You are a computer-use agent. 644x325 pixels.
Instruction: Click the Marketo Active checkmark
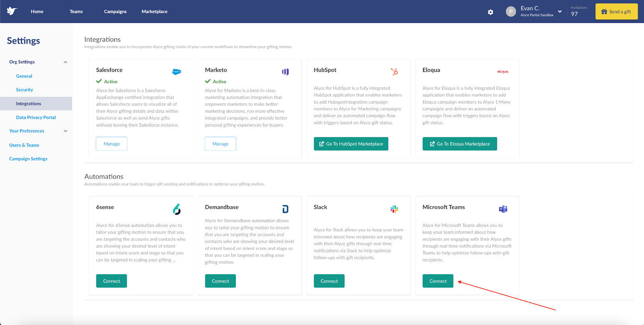208,81
